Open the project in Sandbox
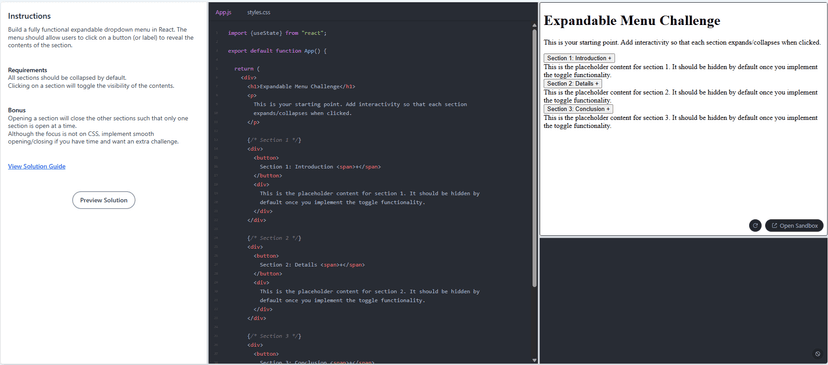The width and height of the screenshot is (828, 365). (794, 226)
